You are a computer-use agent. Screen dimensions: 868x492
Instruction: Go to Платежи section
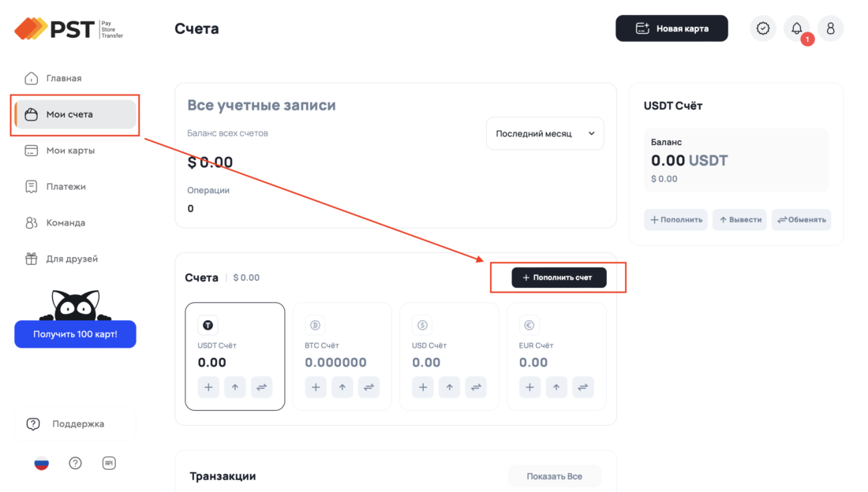click(x=65, y=187)
